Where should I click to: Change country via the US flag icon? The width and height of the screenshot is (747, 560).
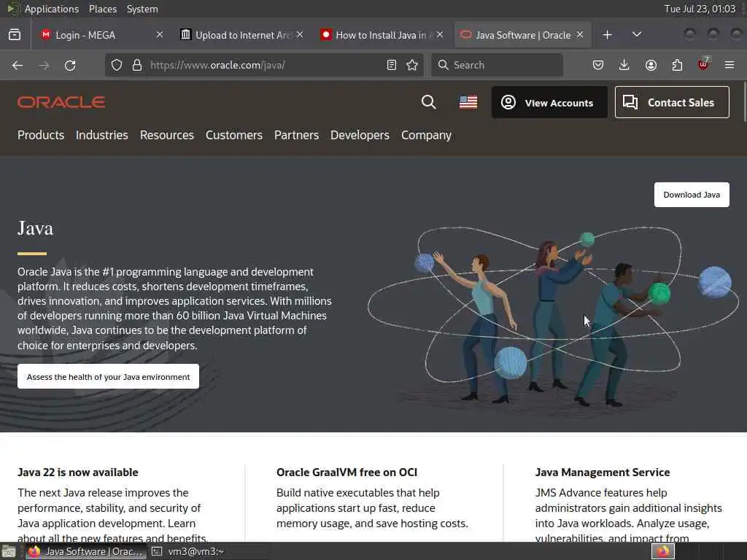pyautogui.click(x=468, y=102)
